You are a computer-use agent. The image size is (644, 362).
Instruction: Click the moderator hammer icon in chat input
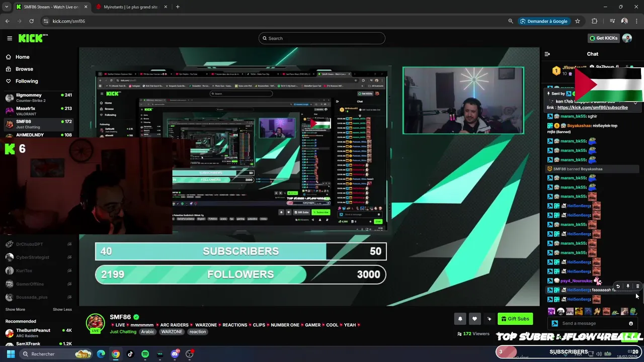[554, 323]
